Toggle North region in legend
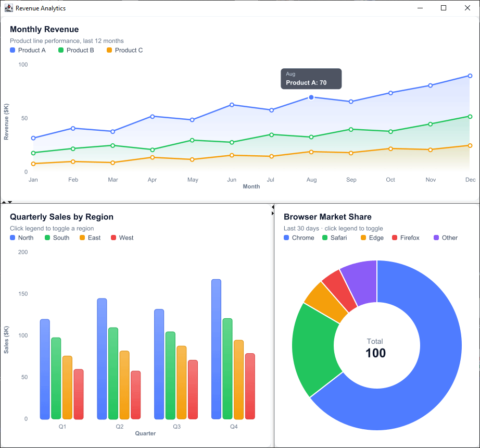Viewport: 480px width, 448px height. pyautogui.click(x=22, y=238)
